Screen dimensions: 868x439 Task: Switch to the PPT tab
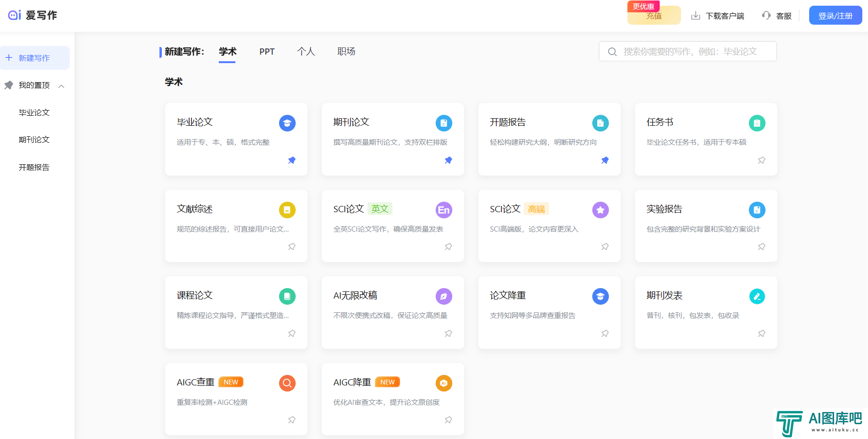click(x=267, y=51)
